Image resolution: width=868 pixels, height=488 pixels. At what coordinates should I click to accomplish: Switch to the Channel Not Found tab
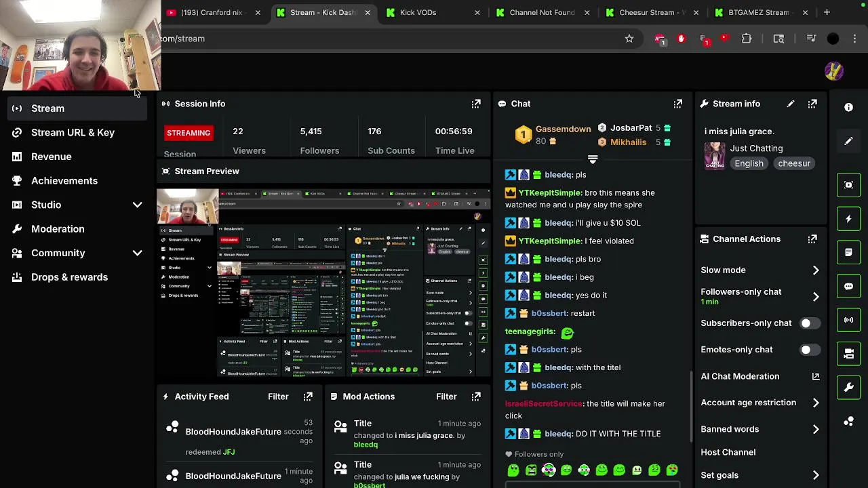coord(542,12)
